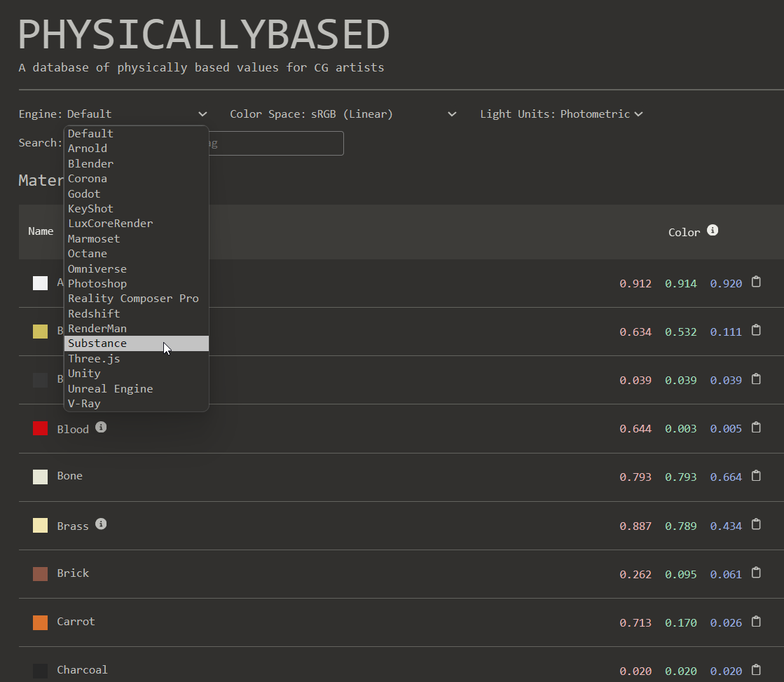This screenshot has width=784, height=682.
Task: Select Marmoset in the engine list
Action: (137, 239)
